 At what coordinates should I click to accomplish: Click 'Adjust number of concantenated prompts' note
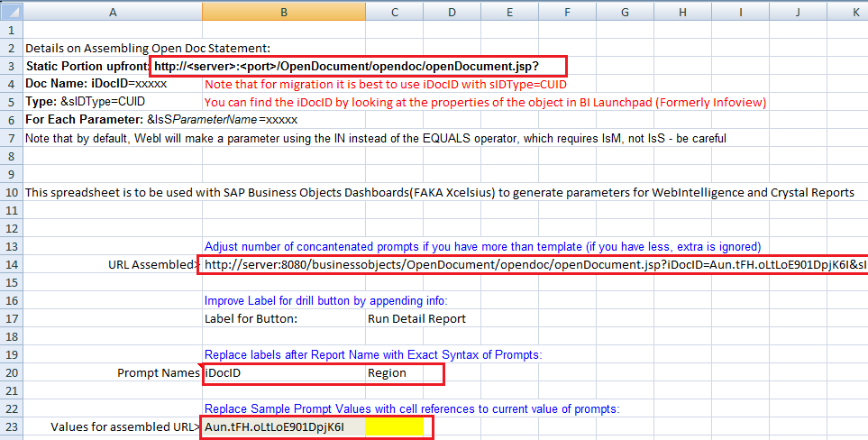click(x=482, y=247)
